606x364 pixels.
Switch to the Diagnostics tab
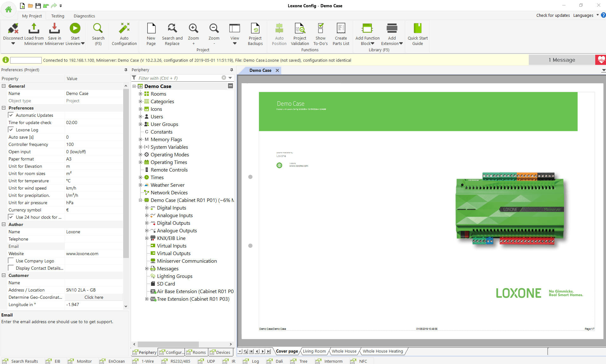pyautogui.click(x=84, y=16)
